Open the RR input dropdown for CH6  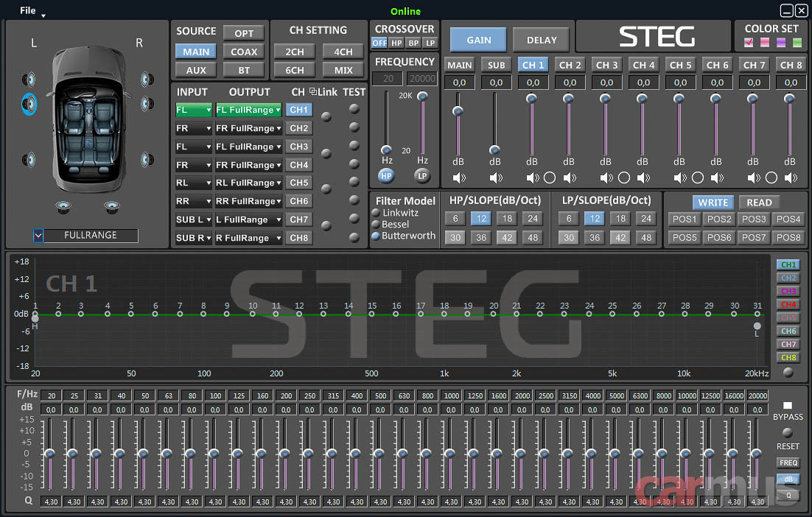click(x=194, y=201)
